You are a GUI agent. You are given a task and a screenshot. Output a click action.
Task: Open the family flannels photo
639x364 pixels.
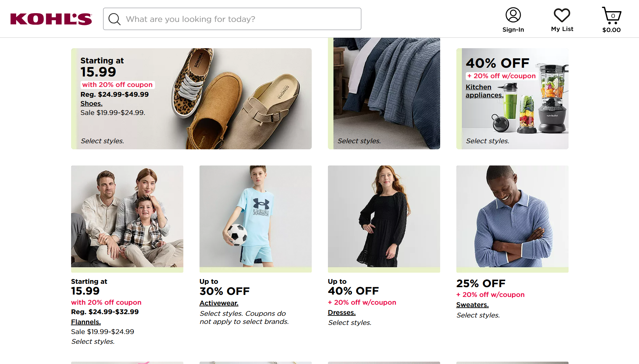[x=127, y=216]
